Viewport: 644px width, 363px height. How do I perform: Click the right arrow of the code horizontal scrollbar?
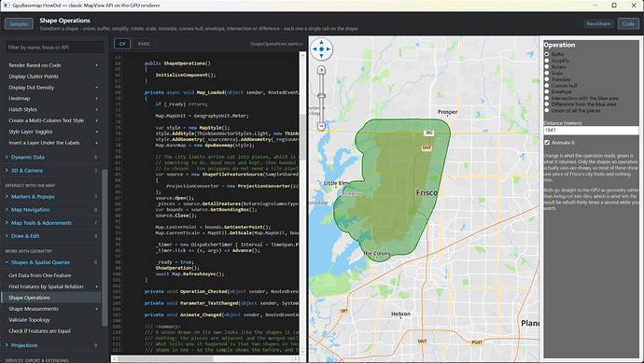(295, 358)
